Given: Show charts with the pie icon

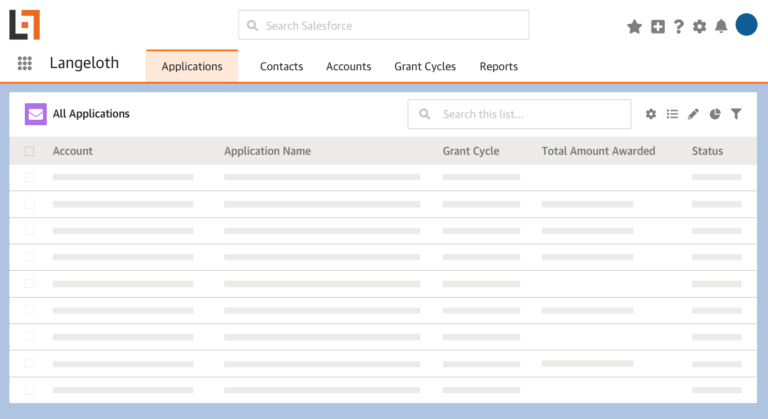Looking at the screenshot, I should [715, 114].
